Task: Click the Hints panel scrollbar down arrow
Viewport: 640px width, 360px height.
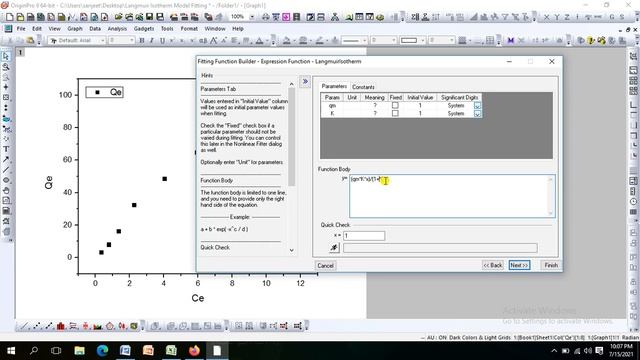Action: pos(291,250)
